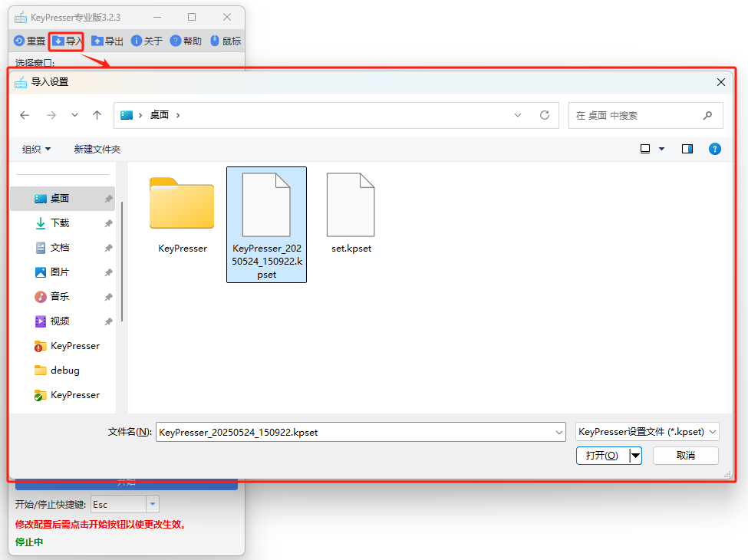Viewport: 748px width, 560px height.
Task: Select the KeyPresser folder in file list
Action: coord(183,215)
